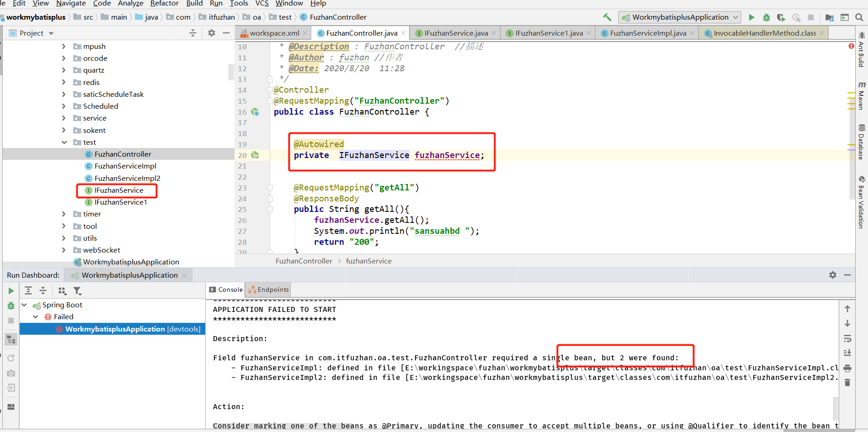The width and height of the screenshot is (868, 432).
Task: Open the VCS menu
Action: coord(262,3)
